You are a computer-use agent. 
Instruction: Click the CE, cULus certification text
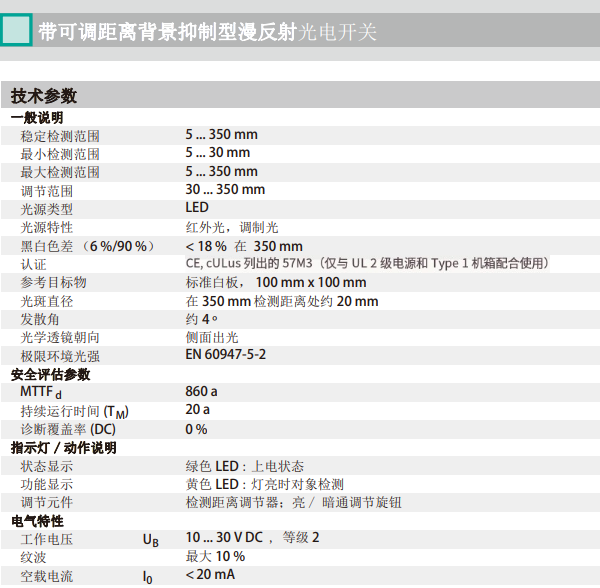coord(366,263)
